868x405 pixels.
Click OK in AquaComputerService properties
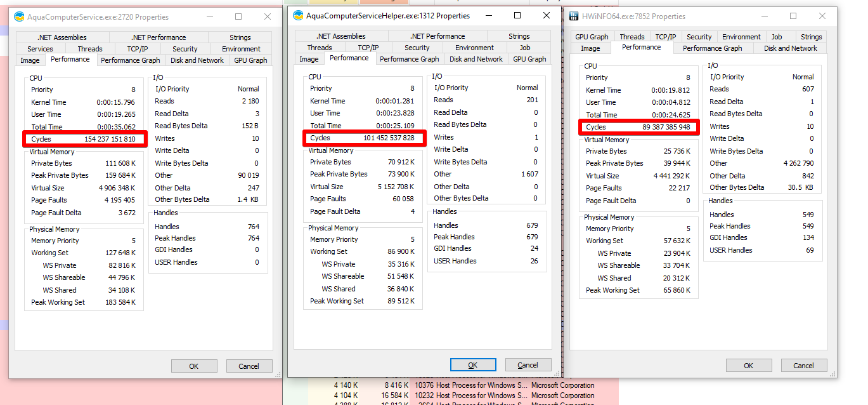[194, 366]
